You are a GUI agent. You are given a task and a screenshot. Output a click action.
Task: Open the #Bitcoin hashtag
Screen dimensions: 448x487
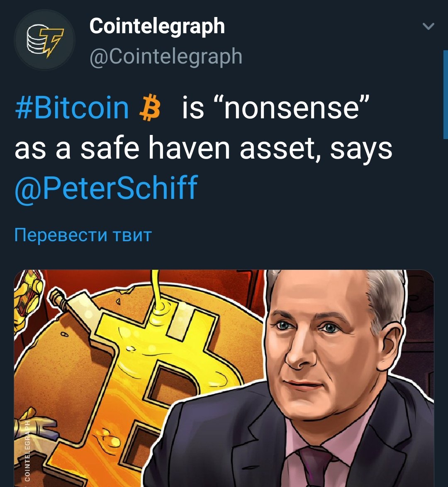(x=72, y=108)
